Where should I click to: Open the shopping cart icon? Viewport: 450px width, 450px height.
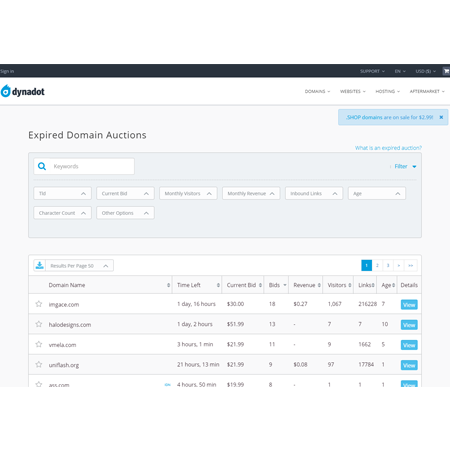click(x=446, y=71)
